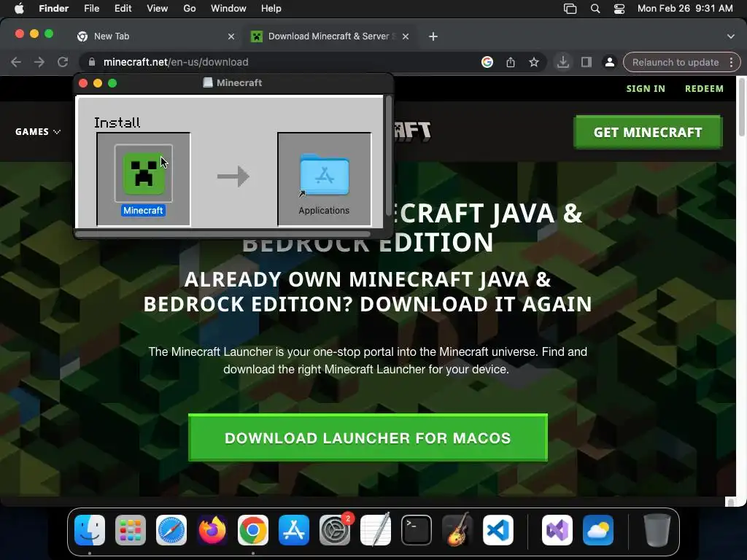The height and width of the screenshot is (560, 747).
Task: Open the Go menu
Action: point(190,9)
